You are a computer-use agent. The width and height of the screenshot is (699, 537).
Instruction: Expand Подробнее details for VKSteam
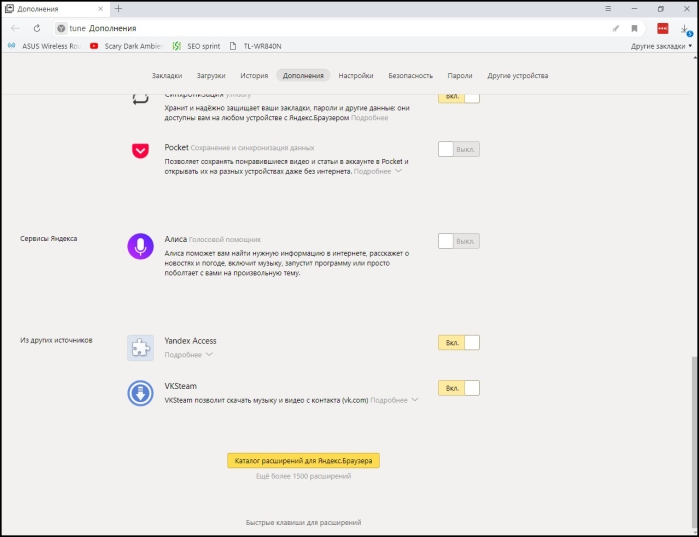[x=394, y=400]
